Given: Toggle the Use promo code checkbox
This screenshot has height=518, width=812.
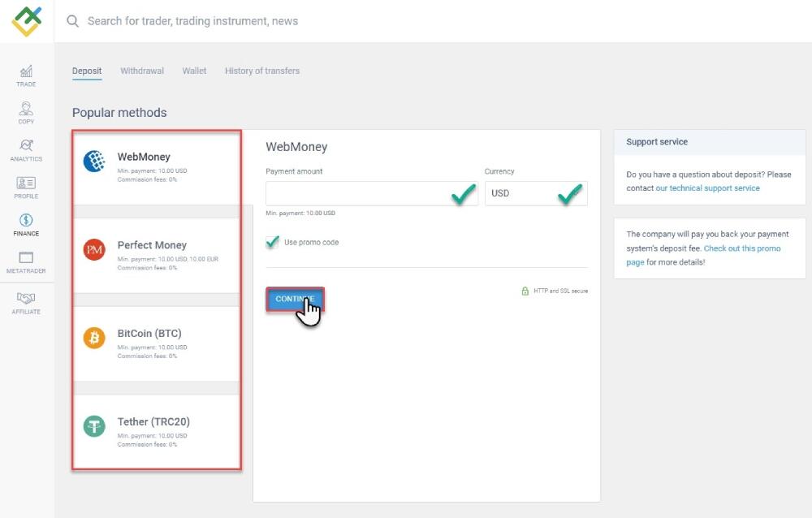Looking at the screenshot, I should [x=273, y=242].
